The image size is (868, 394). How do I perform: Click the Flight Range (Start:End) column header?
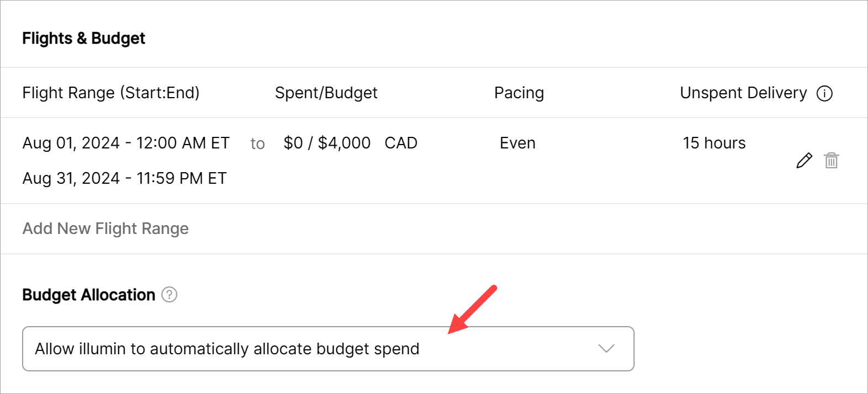111,93
